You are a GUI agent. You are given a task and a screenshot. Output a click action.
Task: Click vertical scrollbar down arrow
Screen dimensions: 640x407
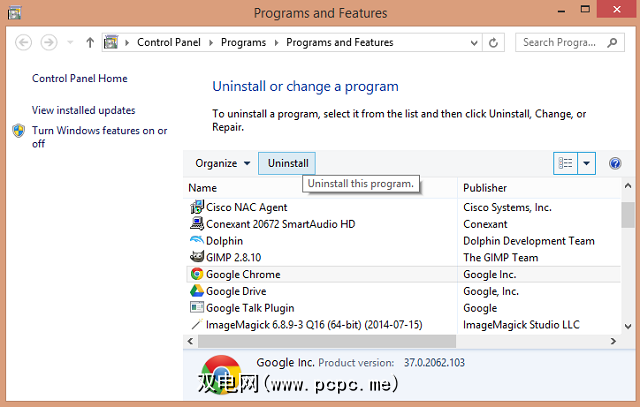(x=628, y=326)
